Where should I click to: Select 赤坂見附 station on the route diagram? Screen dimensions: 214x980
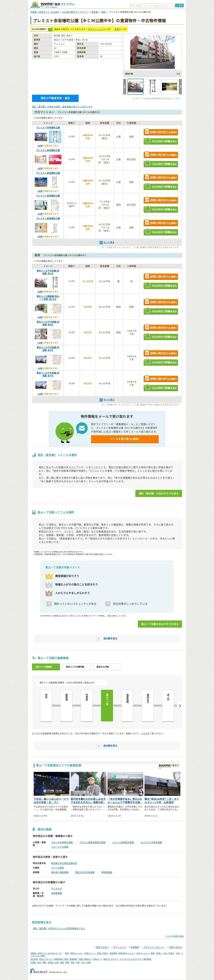(127, 706)
